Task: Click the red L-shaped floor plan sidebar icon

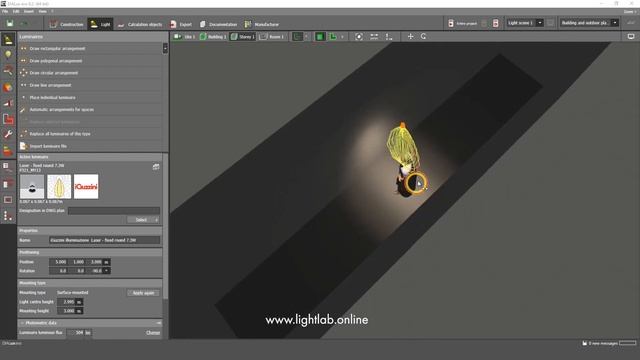Action: [8, 119]
